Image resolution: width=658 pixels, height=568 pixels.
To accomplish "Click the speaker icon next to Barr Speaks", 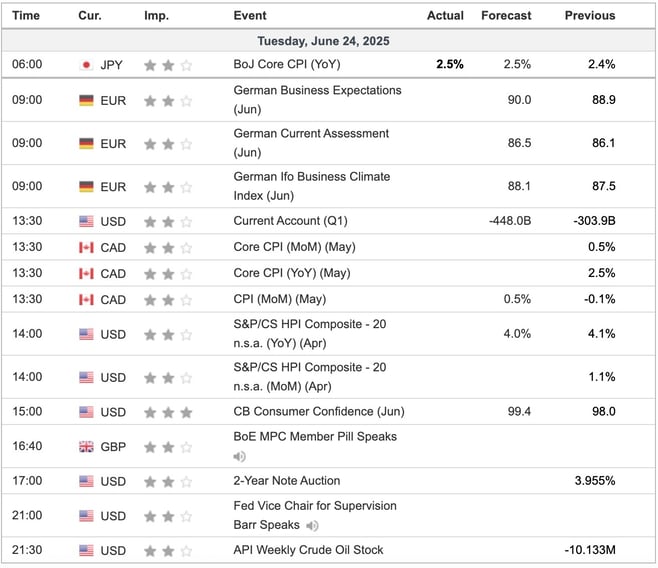I will (x=312, y=525).
